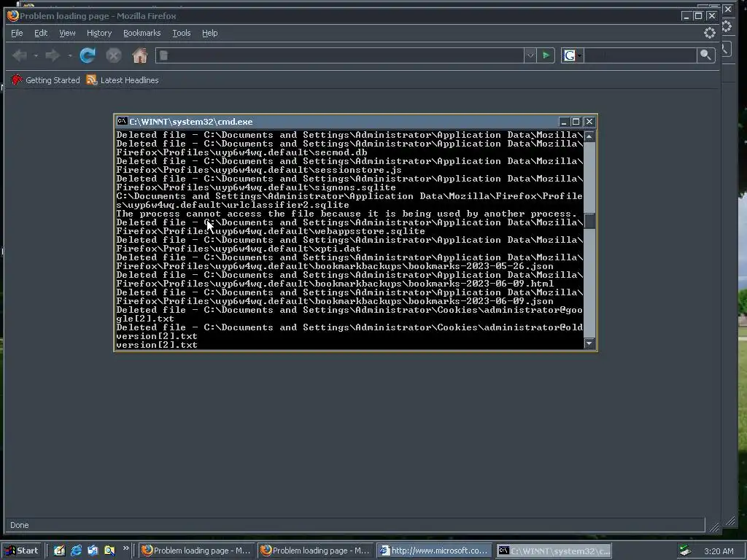
Task: Click the page icon in the address bar
Action: (x=163, y=55)
